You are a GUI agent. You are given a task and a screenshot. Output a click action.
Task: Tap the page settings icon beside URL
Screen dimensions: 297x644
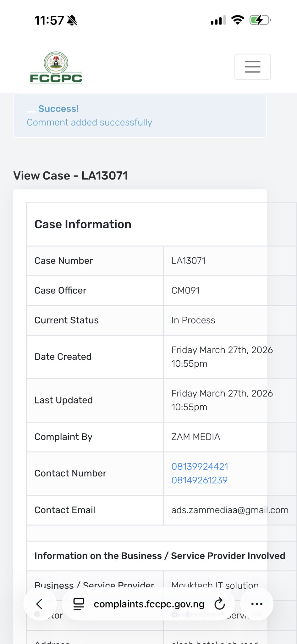click(79, 604)
